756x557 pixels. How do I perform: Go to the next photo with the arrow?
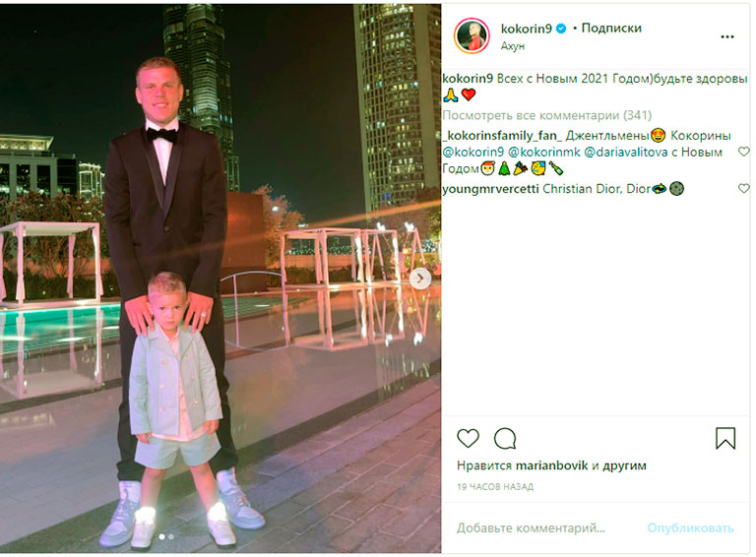tap(420, 278)
